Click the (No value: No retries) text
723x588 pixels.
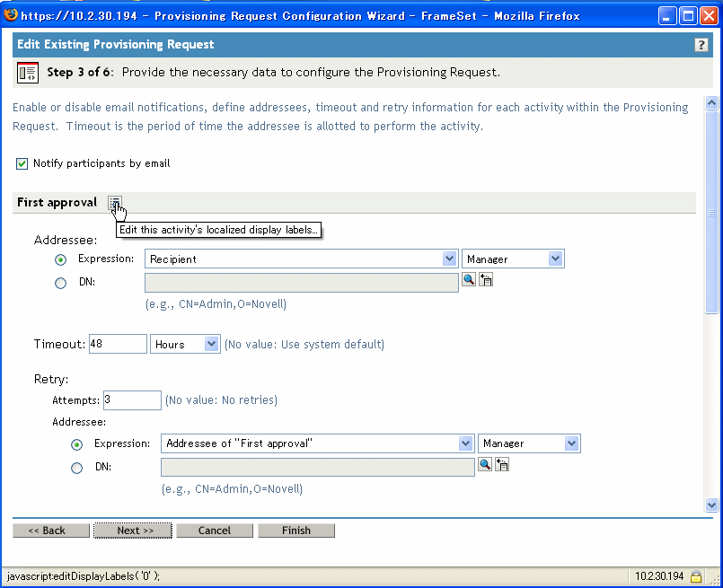[x=221, y=400]
